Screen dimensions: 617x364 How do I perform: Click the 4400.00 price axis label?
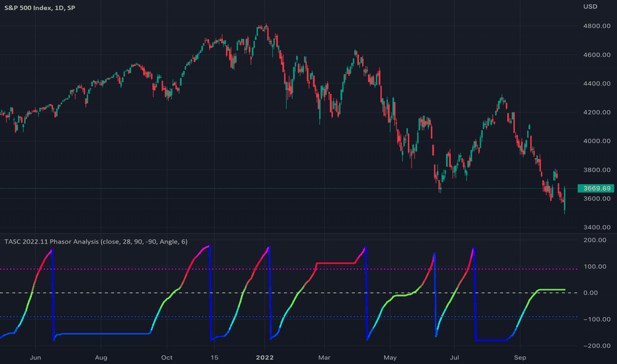[597, 83]
